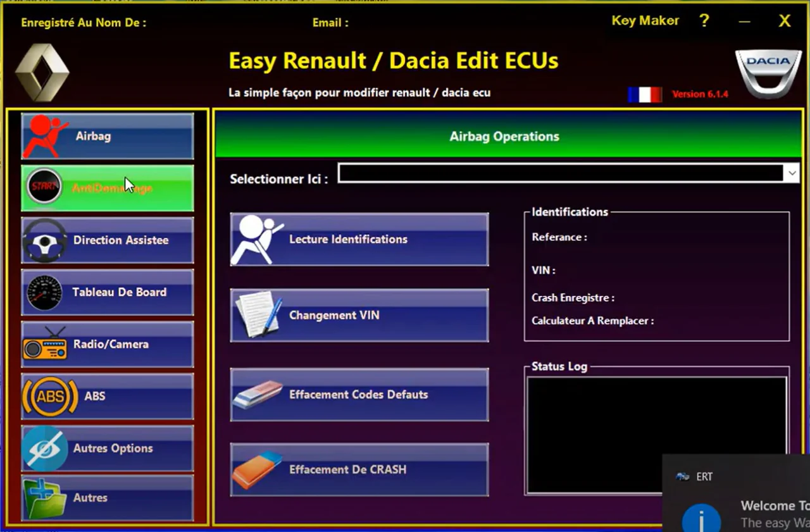Viewport: 810px width, 532px height.
Task: Click the Autres Options eye icon
Action: tap(44, 448)
